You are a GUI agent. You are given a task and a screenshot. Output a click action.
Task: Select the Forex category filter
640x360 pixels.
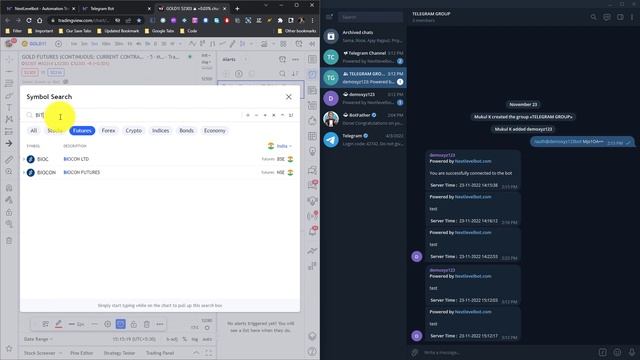(108, 131)
